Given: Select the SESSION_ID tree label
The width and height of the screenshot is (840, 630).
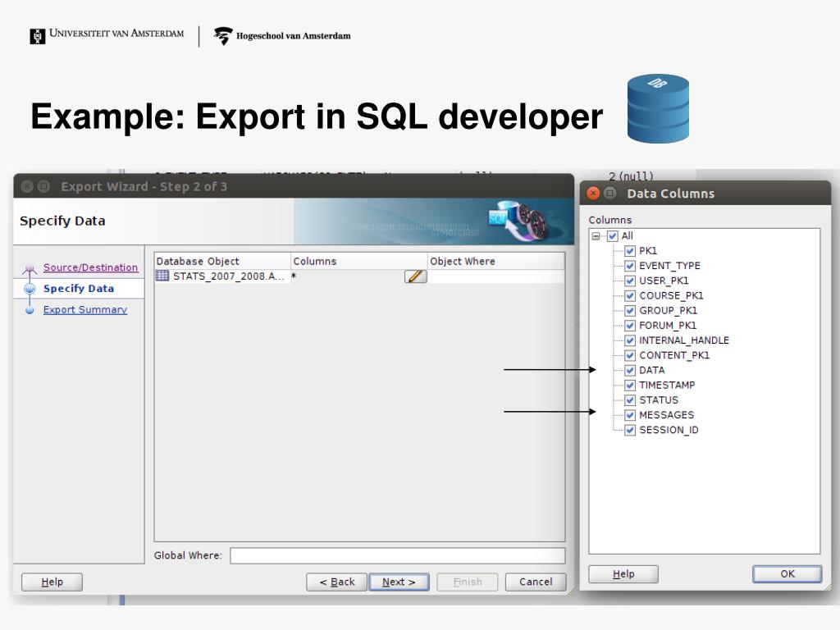Looking at the screenshot, I should click(x=669, y=430).
